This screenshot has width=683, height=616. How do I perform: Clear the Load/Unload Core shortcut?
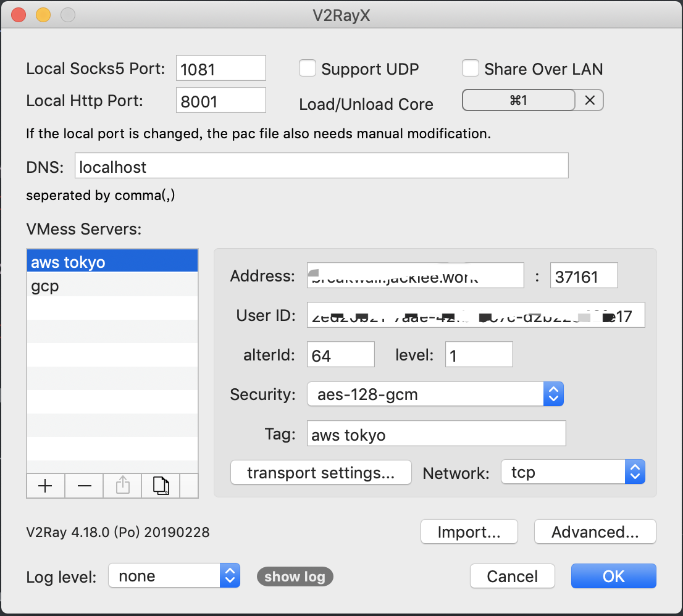coord(590,101)
